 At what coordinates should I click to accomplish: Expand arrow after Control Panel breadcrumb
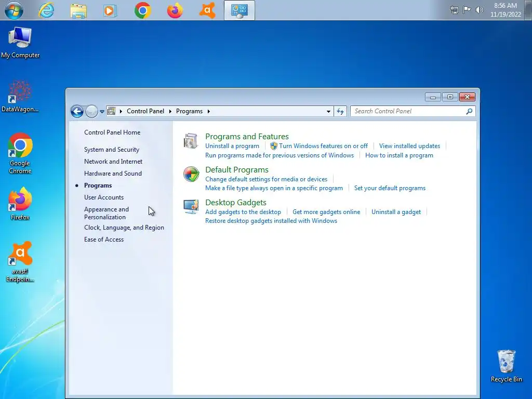coord(170,111)
